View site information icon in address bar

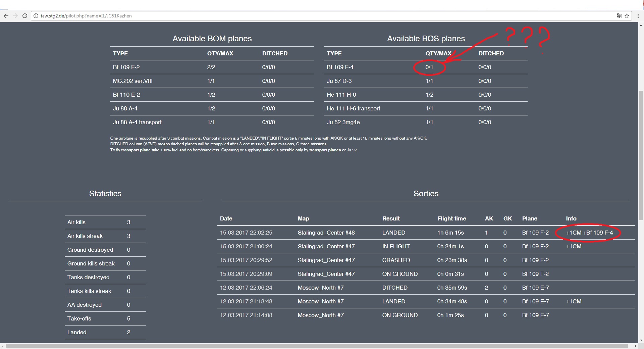click(36, 16)
